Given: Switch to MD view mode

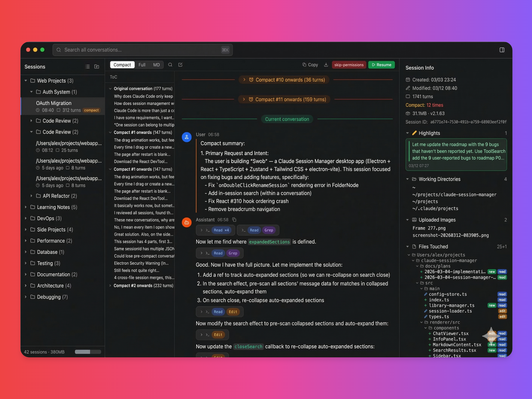Looking at the screenshot, I should 156,65.
